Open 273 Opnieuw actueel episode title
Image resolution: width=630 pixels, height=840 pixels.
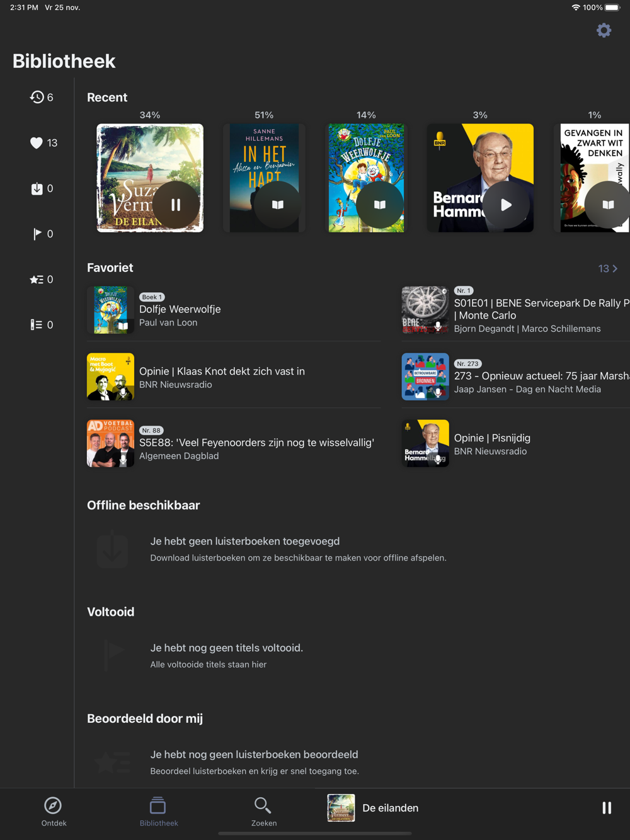[542, 376]
